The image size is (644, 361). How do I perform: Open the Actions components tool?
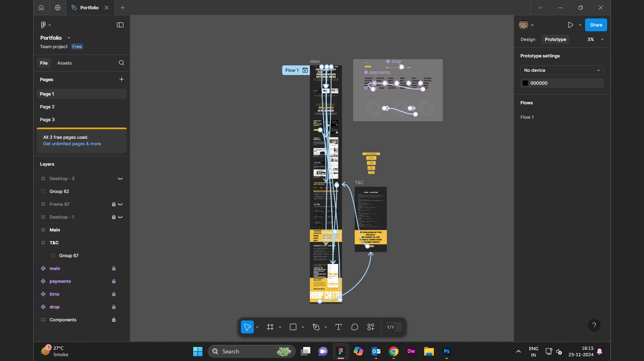pyautogui.click(x=371, y=327)
